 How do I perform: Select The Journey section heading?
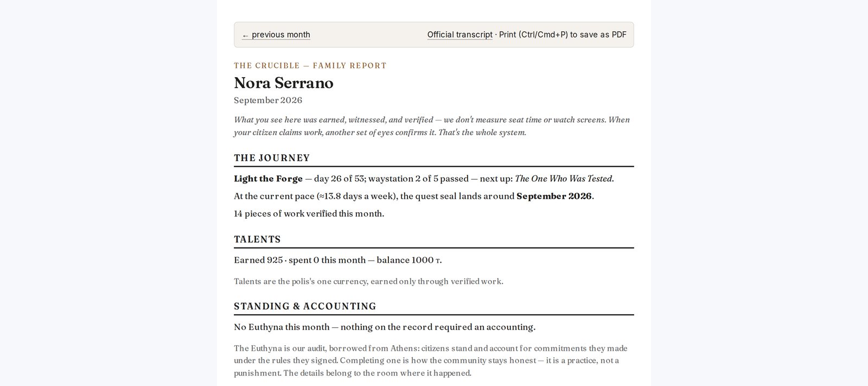coord(272,158)
